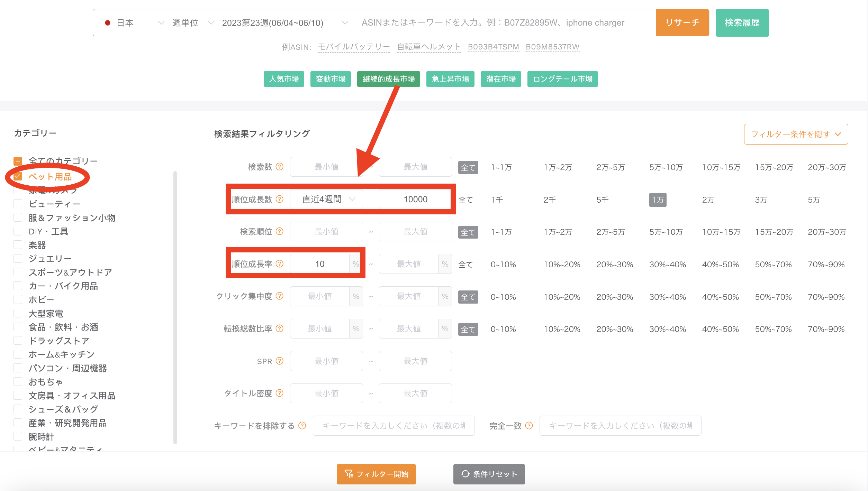Select 10%~20% preset in 順位成長率 row
The width and height of the screenshot is (868, 491).
562,265
